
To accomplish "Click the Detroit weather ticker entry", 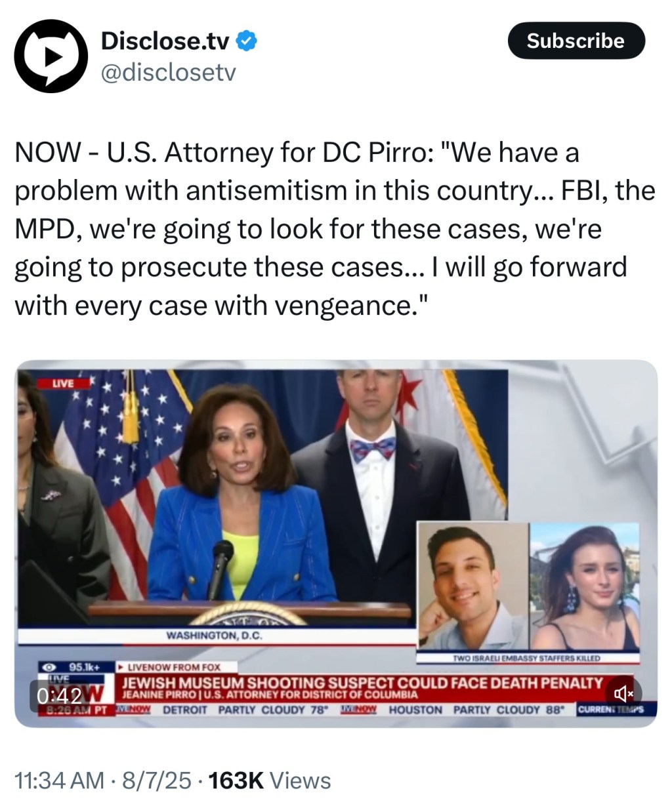I will [x=245, y=710].
